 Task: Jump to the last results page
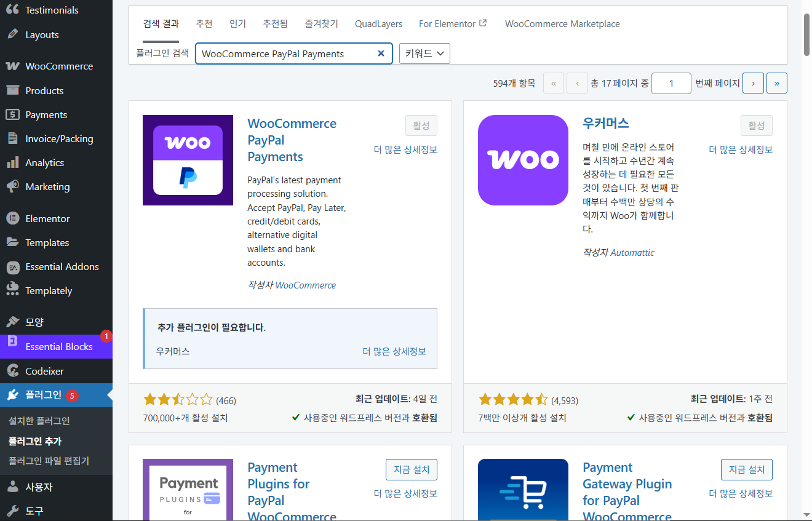click(777, 83)
